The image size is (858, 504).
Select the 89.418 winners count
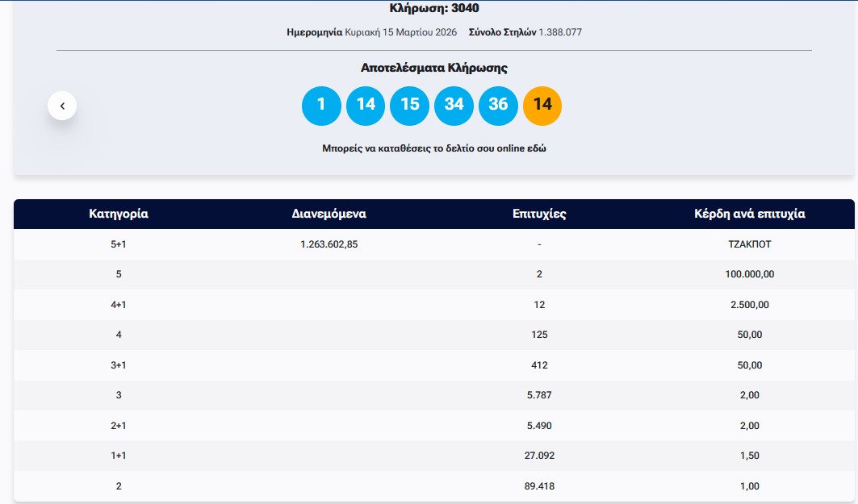tap(539, 486)
